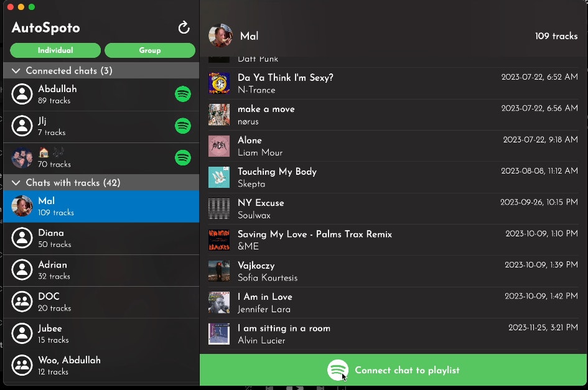Click the artist name Soulwax
Viewport: 588px width, 390px height.
tap(254, 215)
